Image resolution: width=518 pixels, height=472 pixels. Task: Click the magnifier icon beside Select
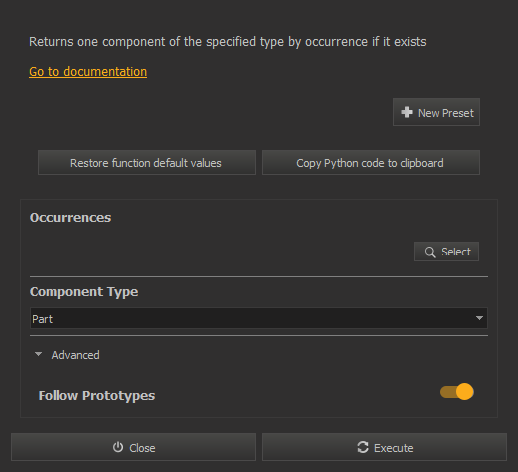pyautogui.click(x=430, y=252)
